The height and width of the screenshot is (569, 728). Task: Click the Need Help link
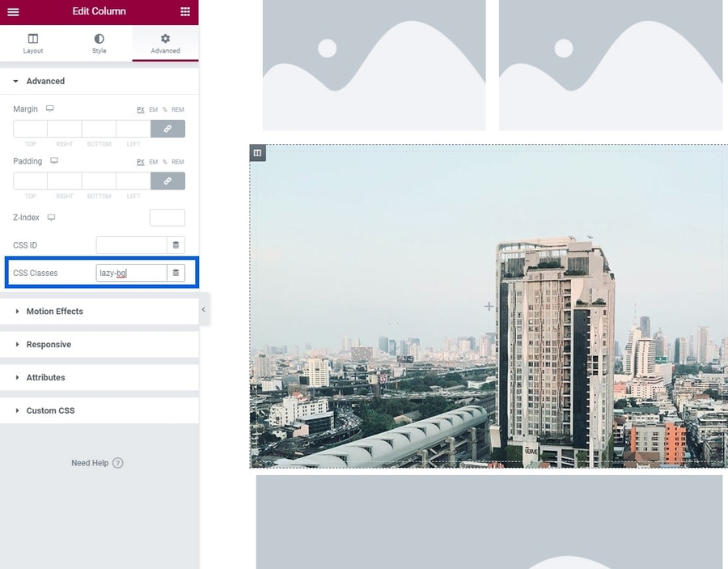89,463
